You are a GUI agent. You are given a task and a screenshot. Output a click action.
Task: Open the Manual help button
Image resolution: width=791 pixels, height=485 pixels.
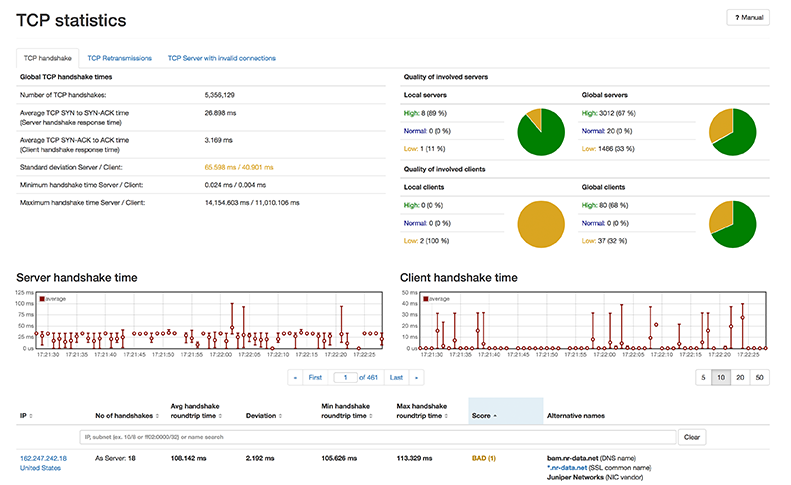(748, 17)
